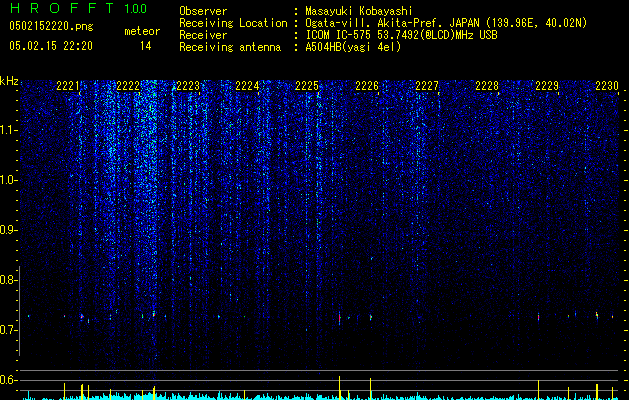Click the filename 0502152220.png

[51, 26]
